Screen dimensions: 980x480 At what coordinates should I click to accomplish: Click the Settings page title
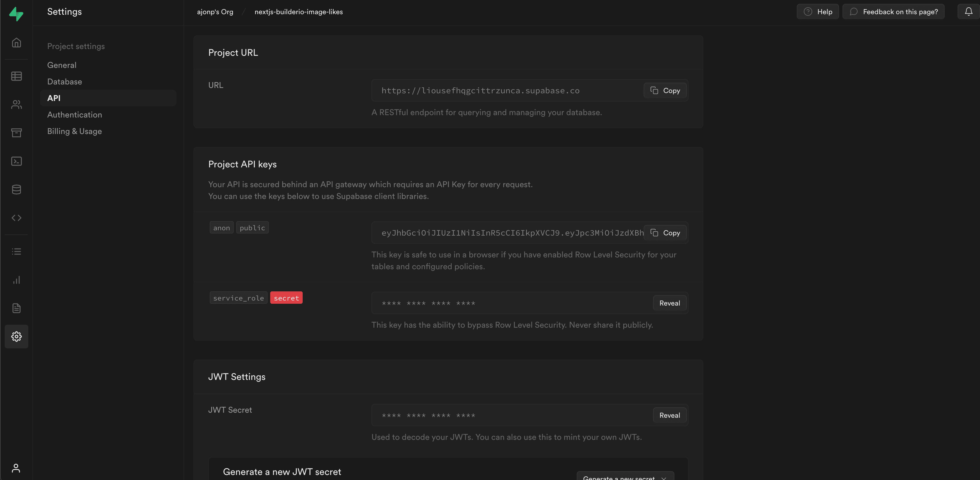[64, 12]
